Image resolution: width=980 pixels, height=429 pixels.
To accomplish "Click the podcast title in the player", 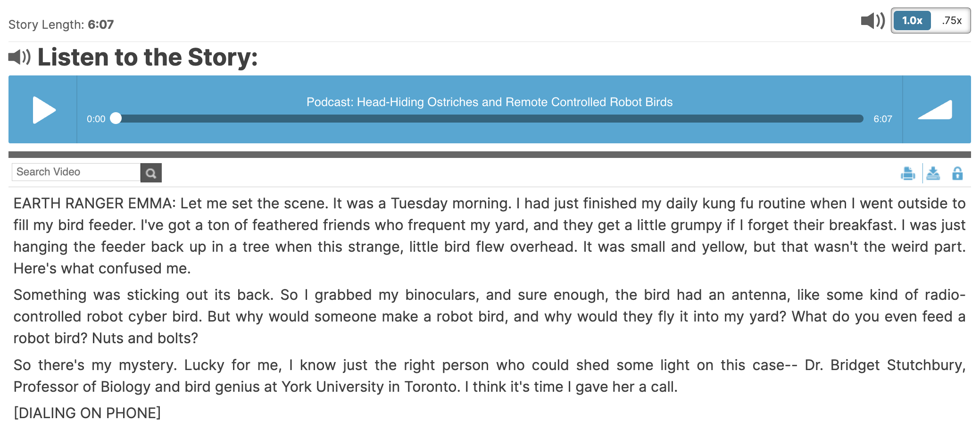I will [489, 102].
